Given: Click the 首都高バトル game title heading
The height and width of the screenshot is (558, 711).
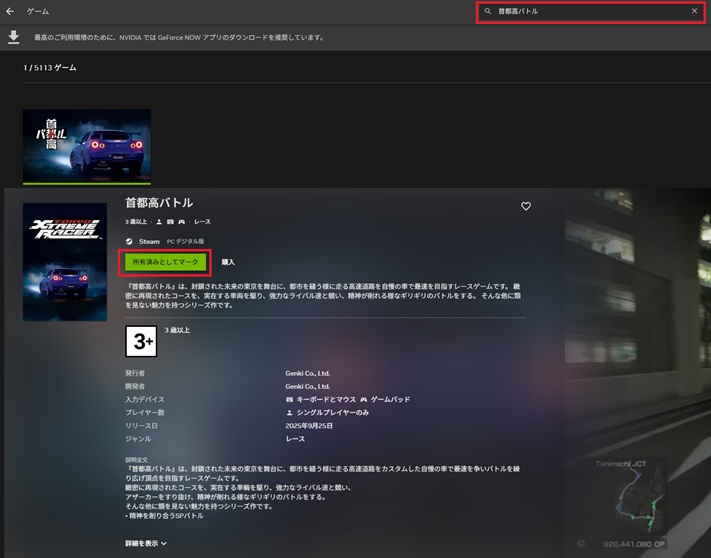Looking at the screenshot, I should pyautogui.click(x=159, y=203).
